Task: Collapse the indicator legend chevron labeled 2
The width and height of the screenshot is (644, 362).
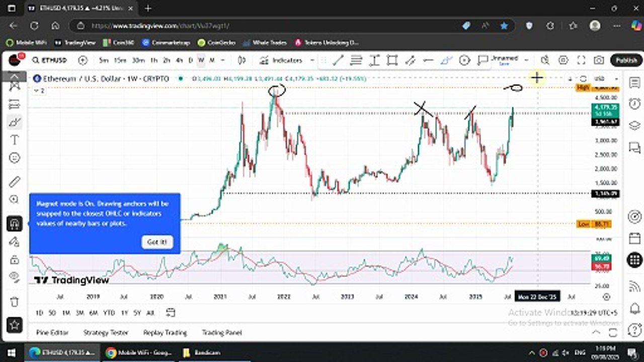Action: tap(39, 91)
